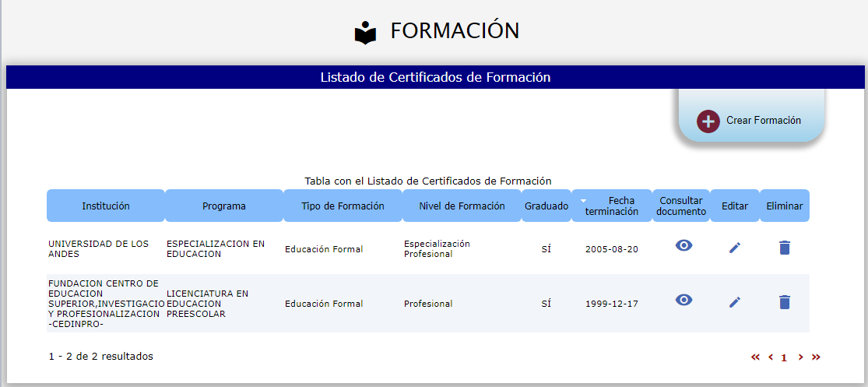This screenshot has width=868, height=387.
Task: Click the Consultar documento column header
Action: click(681, 206)
